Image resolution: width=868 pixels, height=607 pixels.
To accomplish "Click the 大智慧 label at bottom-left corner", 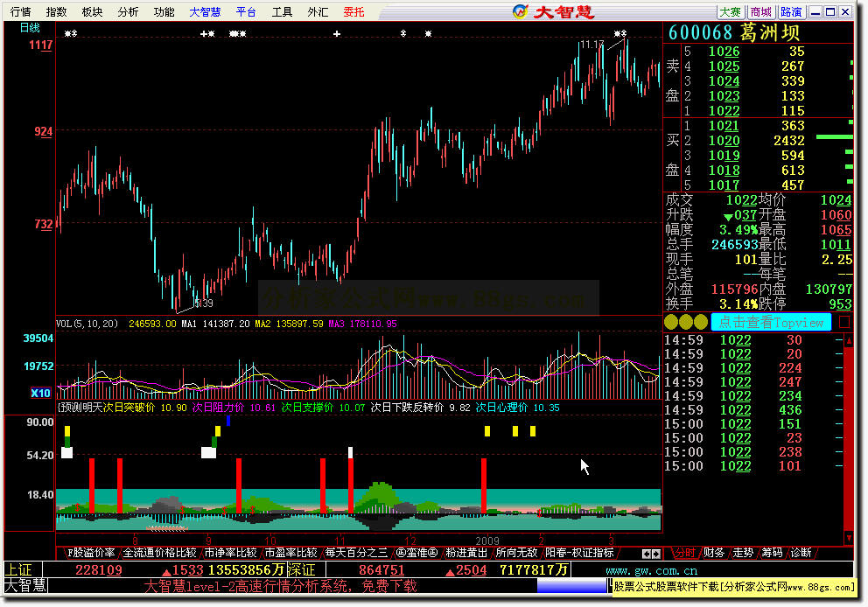I will click(x=25, y=585).
